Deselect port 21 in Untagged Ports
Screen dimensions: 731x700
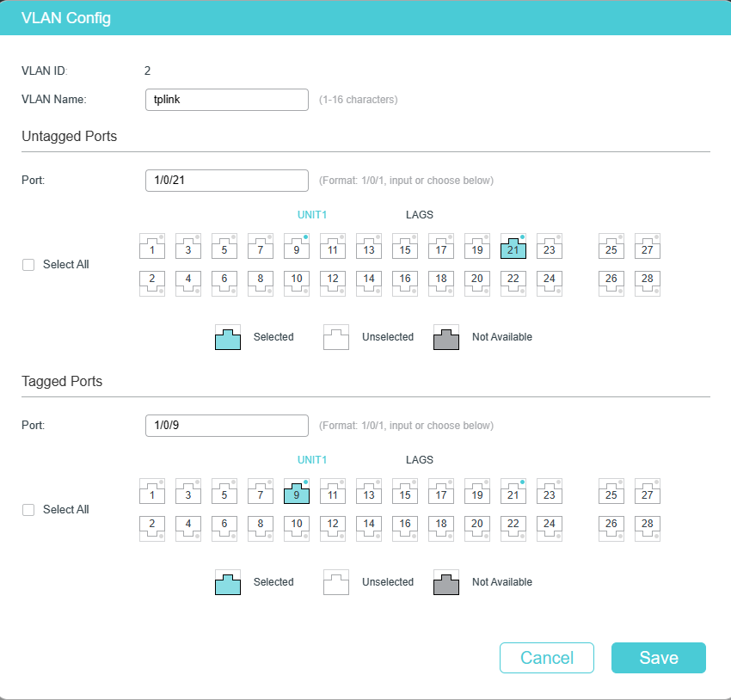click(513, 247)
